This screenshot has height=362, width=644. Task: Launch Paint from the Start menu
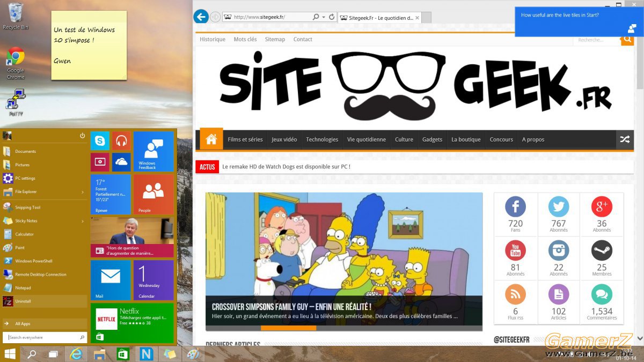click(x=45, y=248)
